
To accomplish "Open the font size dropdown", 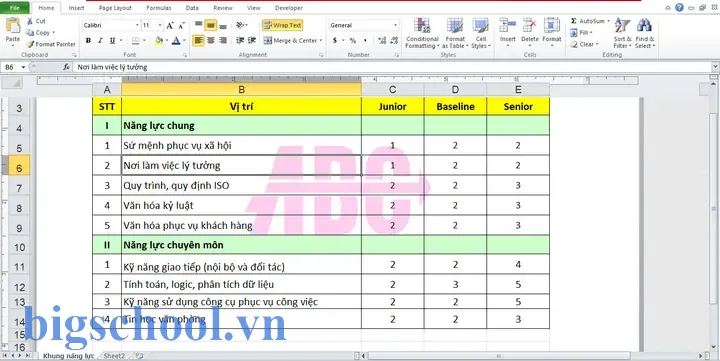I will point(160,26).
